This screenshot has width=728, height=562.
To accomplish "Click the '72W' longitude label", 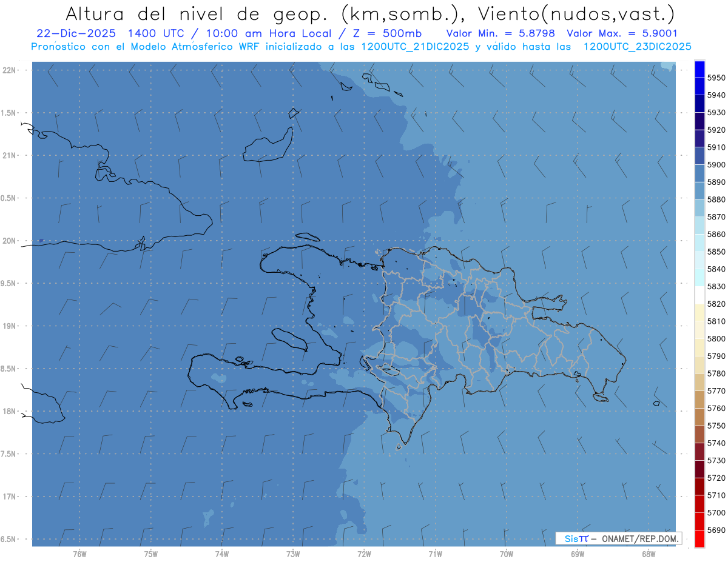I will 364,554.
